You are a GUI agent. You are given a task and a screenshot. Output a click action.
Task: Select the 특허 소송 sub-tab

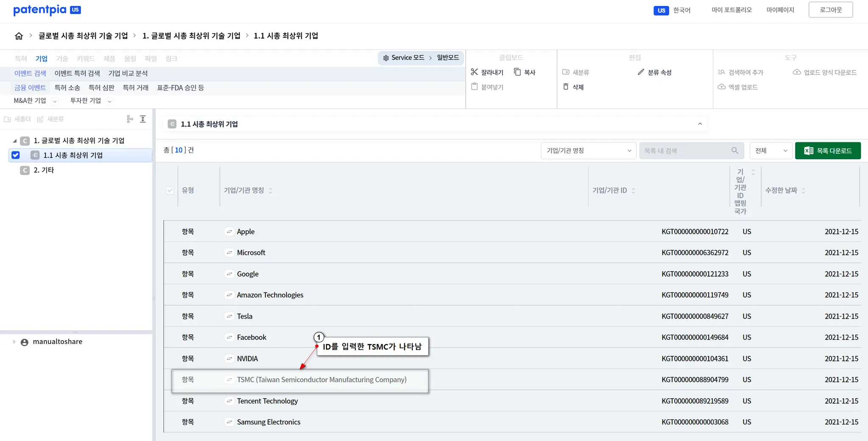click(67, 88)
